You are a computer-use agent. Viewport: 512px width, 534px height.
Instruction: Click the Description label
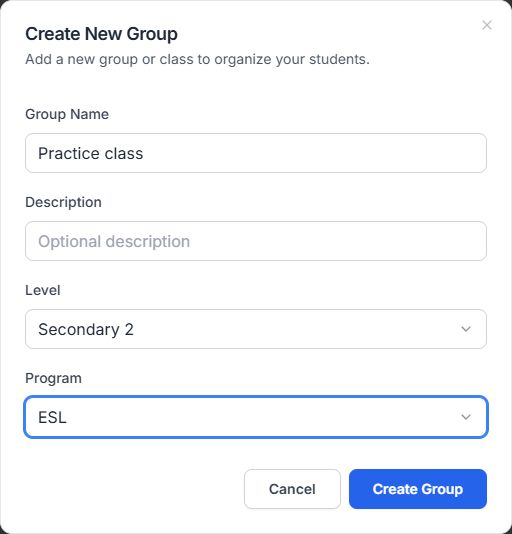click(63, 202)
